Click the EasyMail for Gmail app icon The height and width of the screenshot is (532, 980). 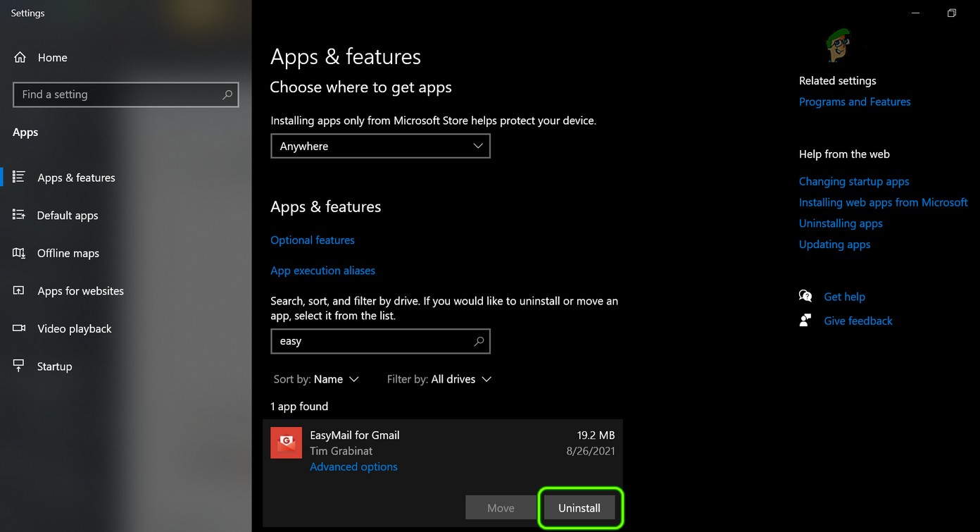[x=286, y=443]
